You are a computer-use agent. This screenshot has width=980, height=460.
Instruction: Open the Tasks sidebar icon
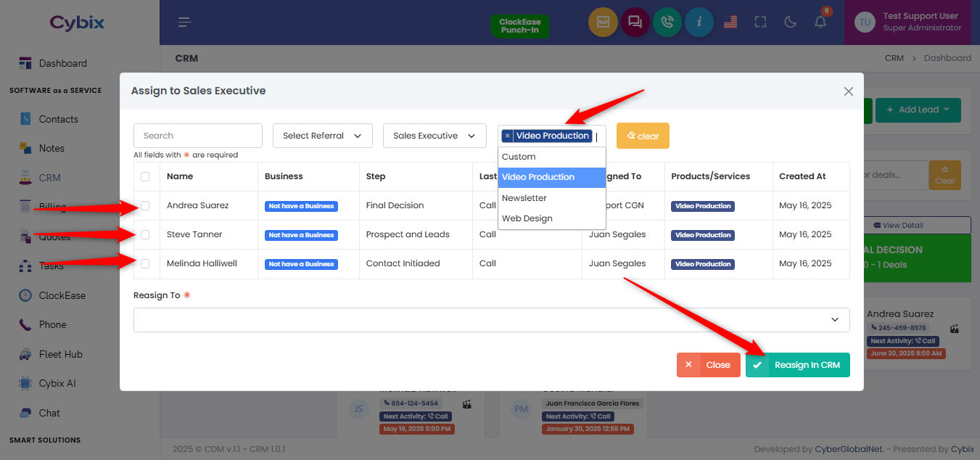(x=26, y=266)
